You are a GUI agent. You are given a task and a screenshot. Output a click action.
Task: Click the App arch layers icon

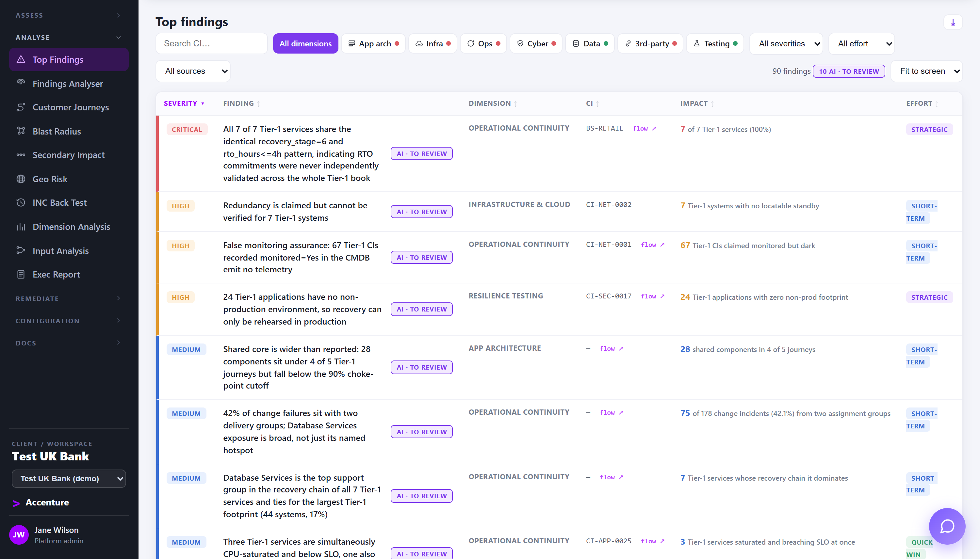pos(351,43)
